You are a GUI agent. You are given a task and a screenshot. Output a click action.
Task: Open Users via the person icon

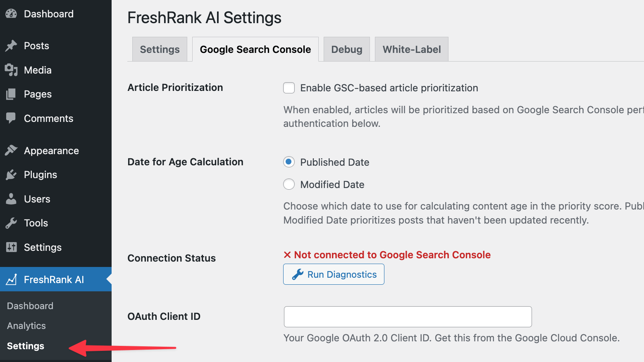12,199
